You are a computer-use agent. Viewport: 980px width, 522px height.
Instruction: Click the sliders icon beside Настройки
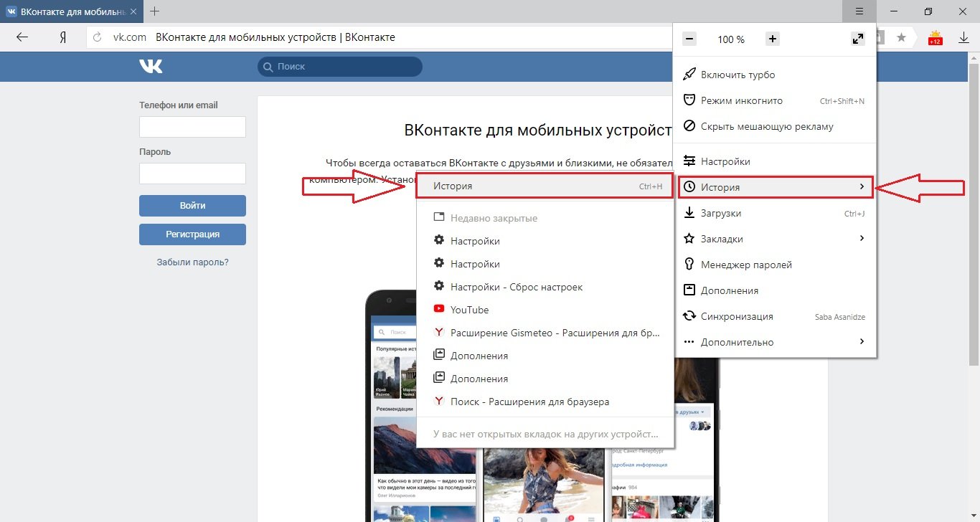(x=689, y=161)
